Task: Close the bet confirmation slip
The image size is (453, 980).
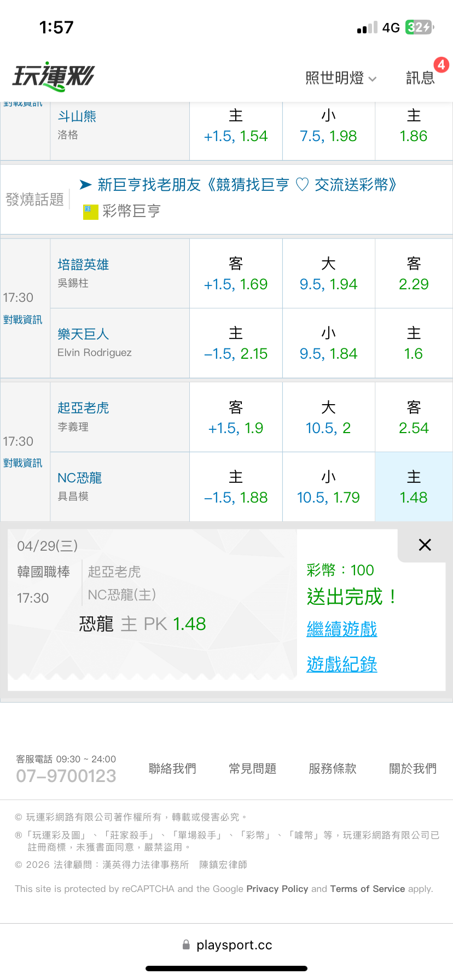Action: coord(425,545)
